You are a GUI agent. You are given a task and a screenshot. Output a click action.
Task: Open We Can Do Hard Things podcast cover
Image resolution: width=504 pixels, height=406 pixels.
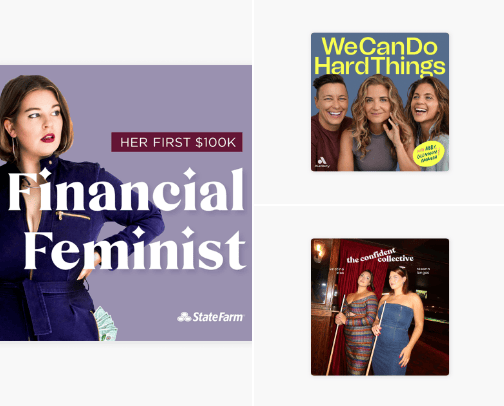[380, 102]
